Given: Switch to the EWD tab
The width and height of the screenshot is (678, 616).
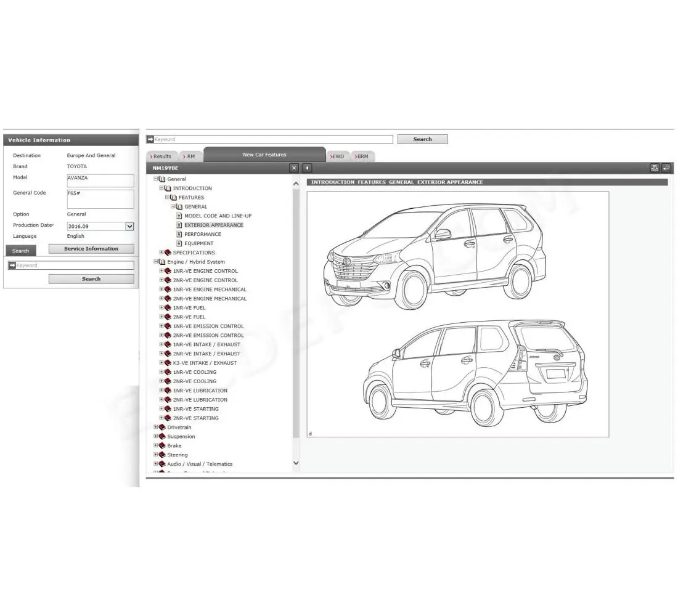Looking at the screenshot, I should (x=338, y=156).
